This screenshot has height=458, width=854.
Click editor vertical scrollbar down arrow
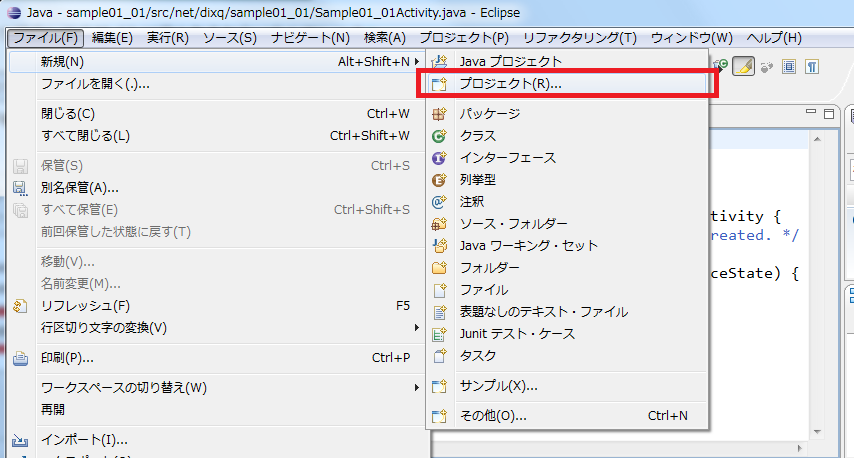pos(817,432)
